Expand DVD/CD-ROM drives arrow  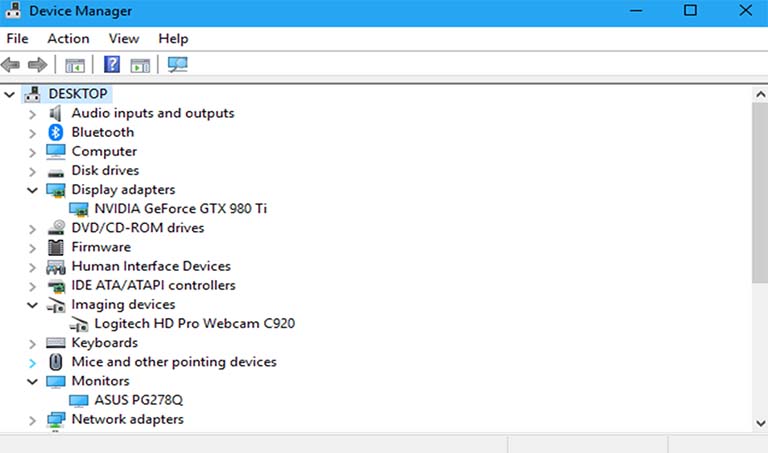(32, 229)
